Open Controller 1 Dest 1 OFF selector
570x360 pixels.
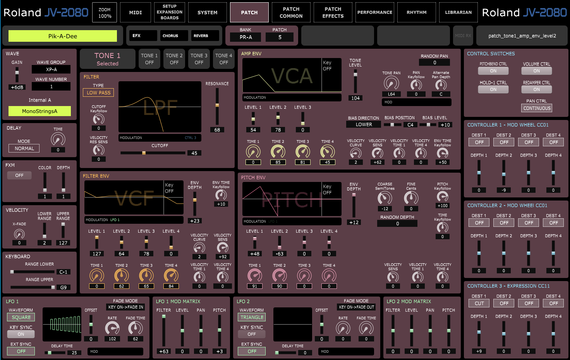[x=479, y=142]
